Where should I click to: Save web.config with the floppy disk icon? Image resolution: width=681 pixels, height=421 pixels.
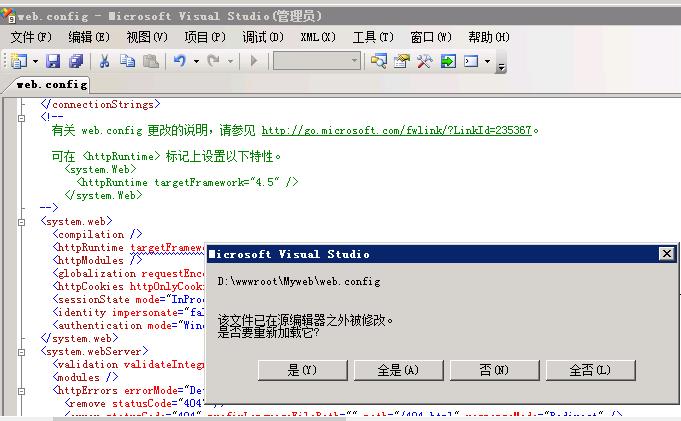53,61
